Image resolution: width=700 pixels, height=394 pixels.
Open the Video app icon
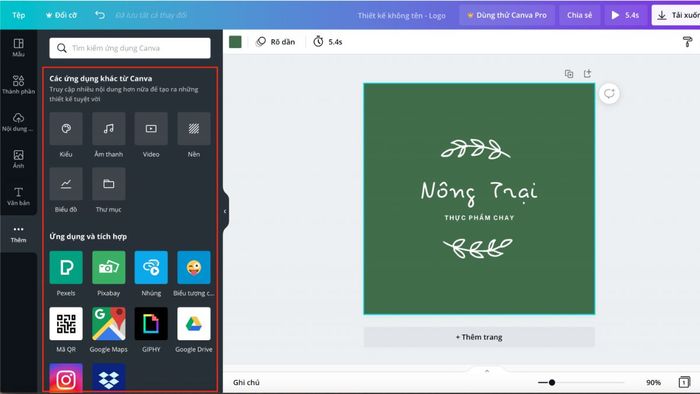click(151, 129)
